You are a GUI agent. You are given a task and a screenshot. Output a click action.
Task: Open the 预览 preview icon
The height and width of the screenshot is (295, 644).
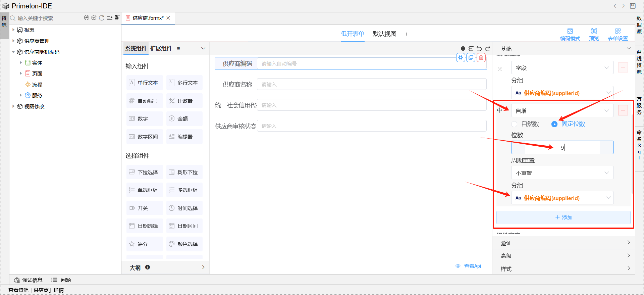[594, 34]
